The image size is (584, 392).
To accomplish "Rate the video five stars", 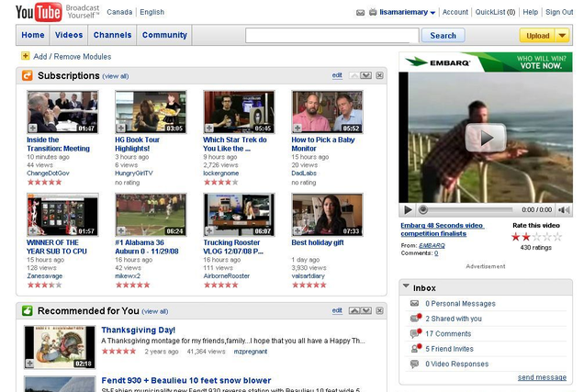I will (557, 237).
